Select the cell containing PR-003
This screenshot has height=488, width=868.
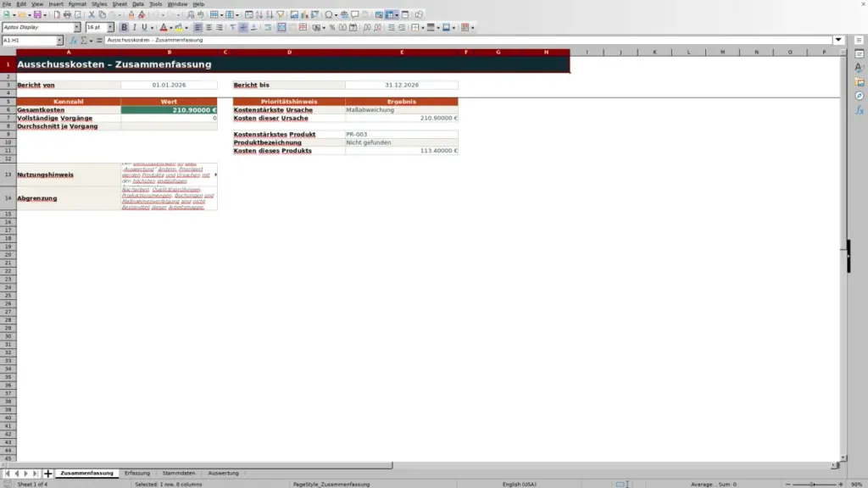coord(401,135)
